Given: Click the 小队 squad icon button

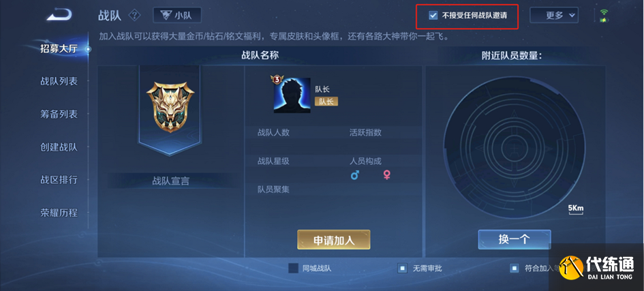Looking at the screenshot, I should [x=177, y=16].
